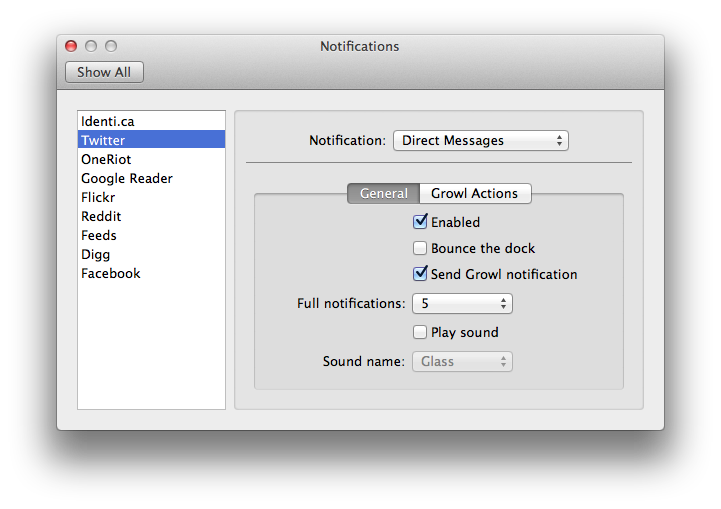Check the Play sound option
The height and width of the screenshot is (509, 721).
(420, 332)
